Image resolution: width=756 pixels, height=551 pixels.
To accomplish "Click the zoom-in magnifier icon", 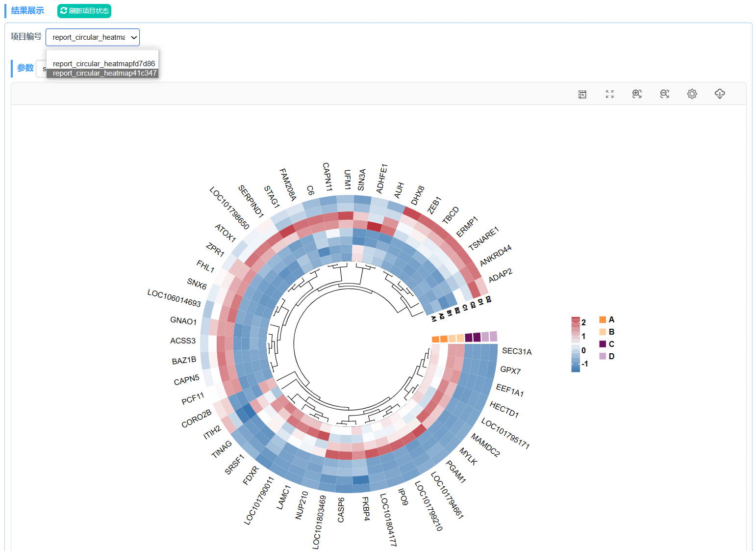I will 637,94.
